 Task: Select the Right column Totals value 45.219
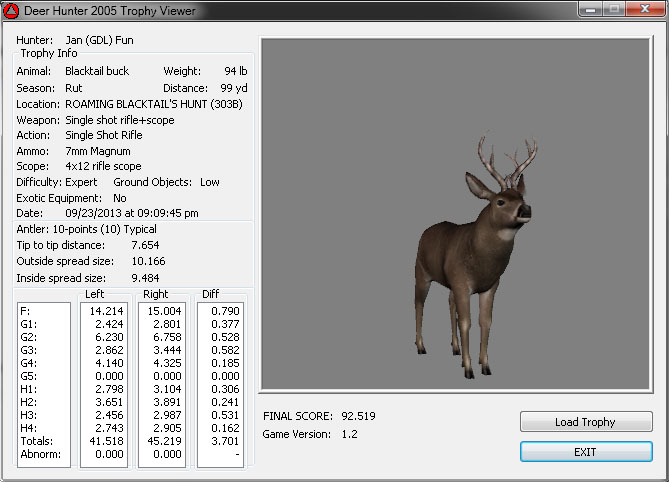163,441
